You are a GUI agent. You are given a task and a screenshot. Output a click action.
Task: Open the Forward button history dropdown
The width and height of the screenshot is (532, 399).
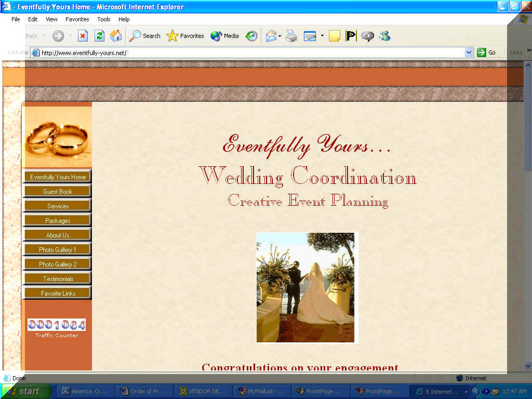[71, 36]
